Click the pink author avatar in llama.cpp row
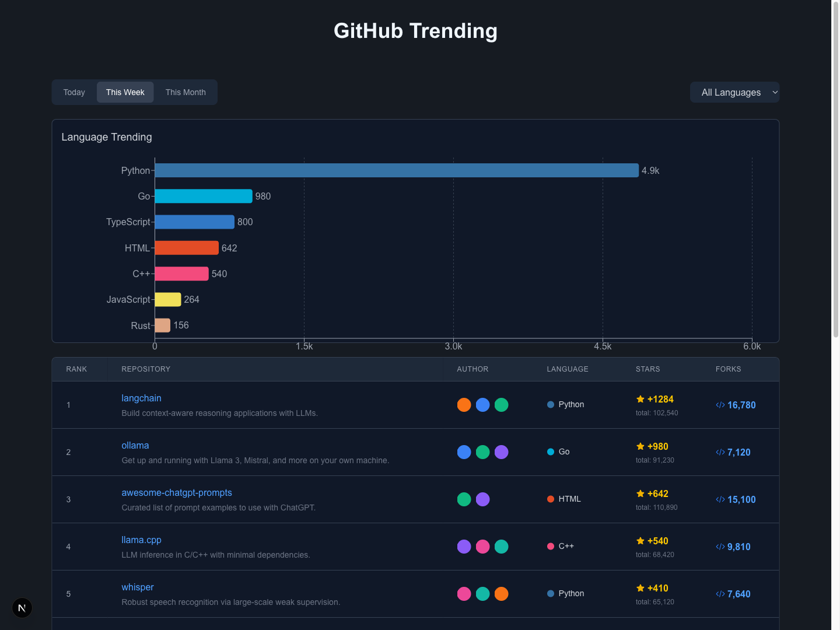 483,547
